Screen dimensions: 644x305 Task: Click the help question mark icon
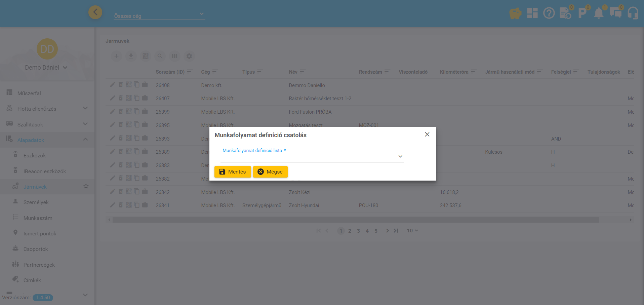point(549,13)
